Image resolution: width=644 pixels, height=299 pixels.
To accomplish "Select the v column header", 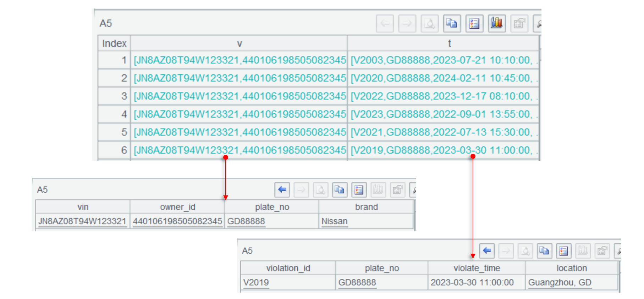I will (x=239, y=44).
